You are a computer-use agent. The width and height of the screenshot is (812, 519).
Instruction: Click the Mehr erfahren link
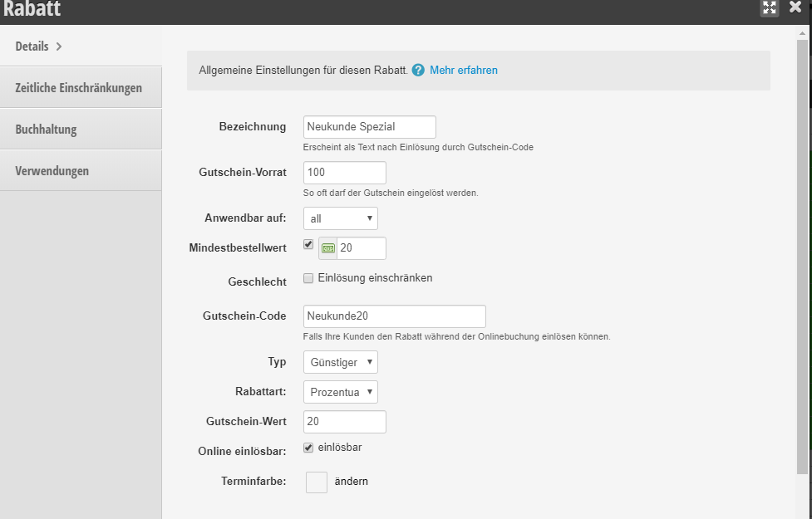tap(464, 71)
